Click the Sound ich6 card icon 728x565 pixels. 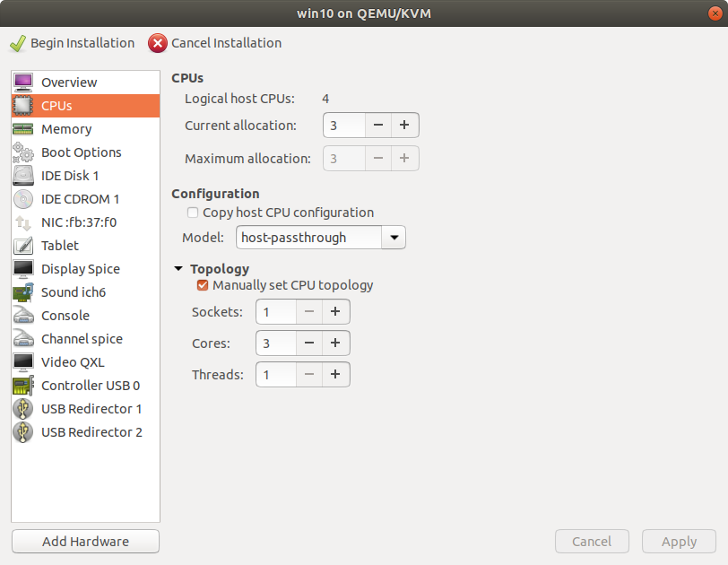(23, 292)
